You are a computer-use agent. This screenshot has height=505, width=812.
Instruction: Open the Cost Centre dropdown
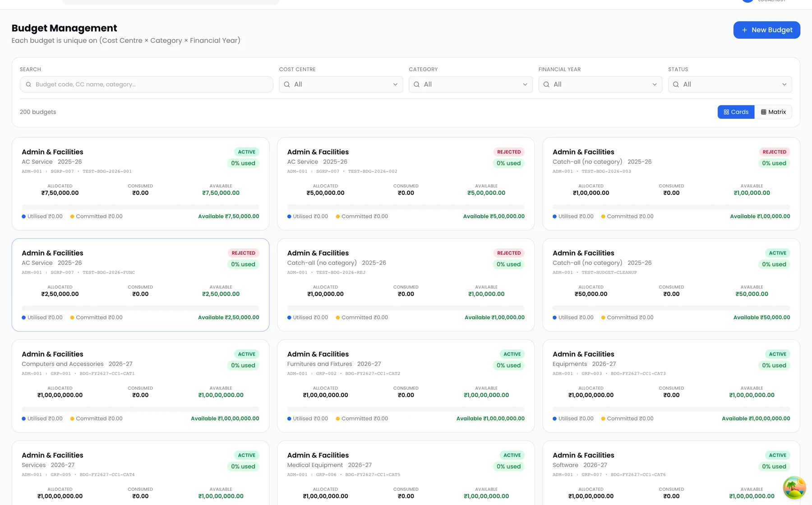(x=341, y=84)
